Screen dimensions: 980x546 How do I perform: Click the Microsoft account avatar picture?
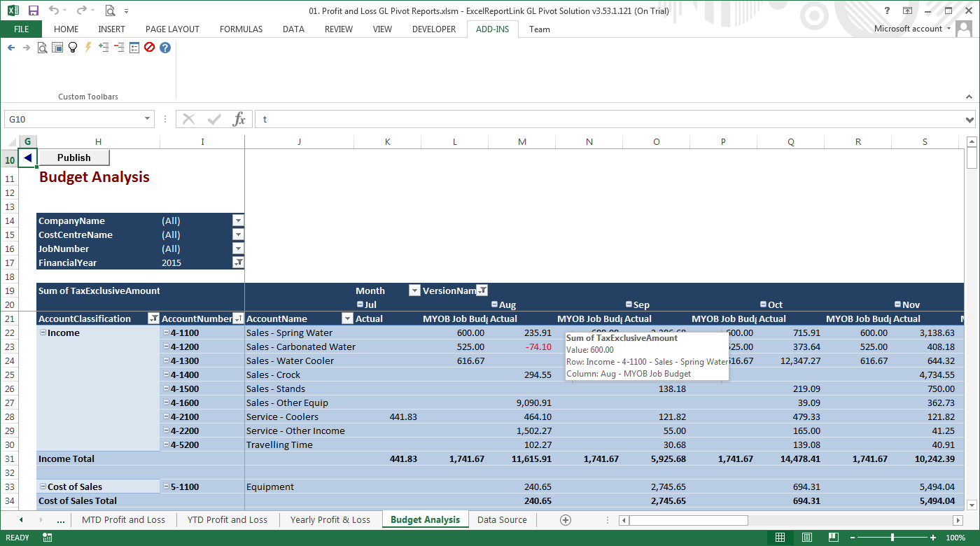tap(965, 29)
